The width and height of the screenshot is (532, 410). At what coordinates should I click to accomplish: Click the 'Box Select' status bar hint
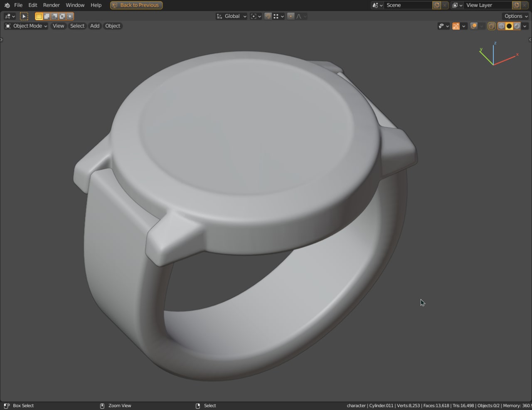pyautogui.click(x=23, y=405)
